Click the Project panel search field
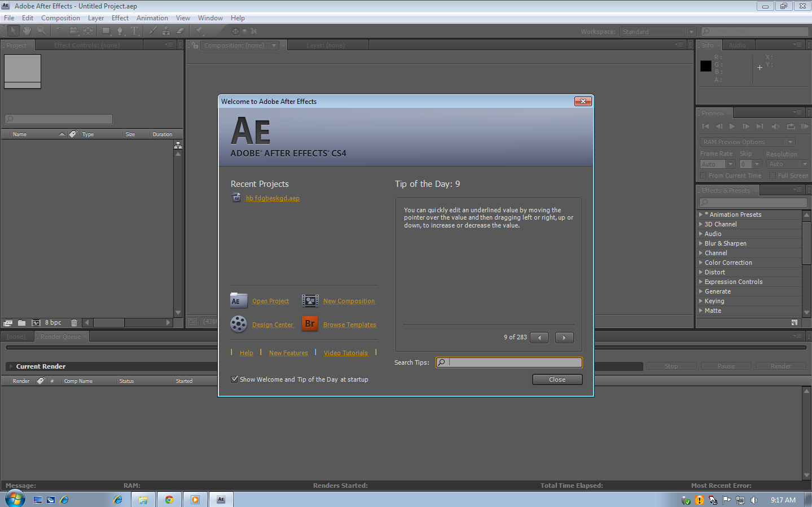Image resolution: width=812 pixels, height=507 pixels. 59,119
